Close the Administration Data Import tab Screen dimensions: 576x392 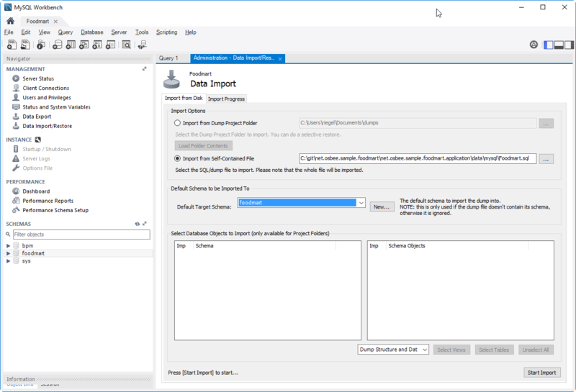(280, 59)
